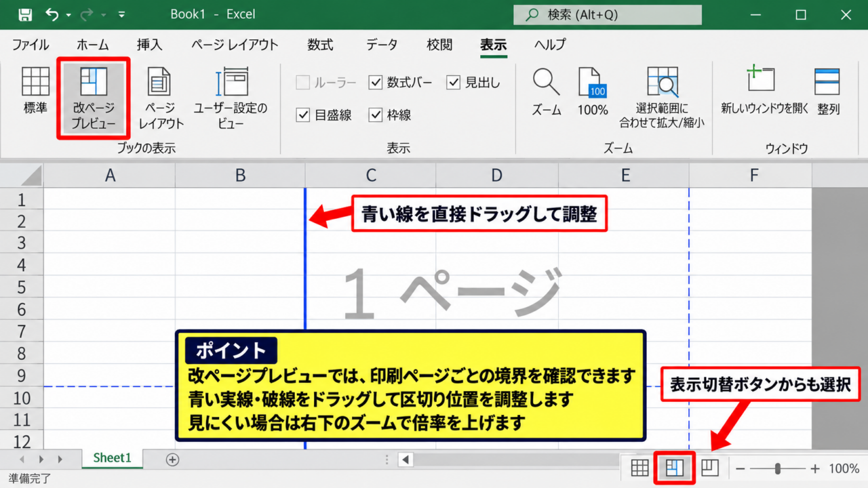
Task: Click the normal view icon in the status bar
Action: tap(639, 468)
